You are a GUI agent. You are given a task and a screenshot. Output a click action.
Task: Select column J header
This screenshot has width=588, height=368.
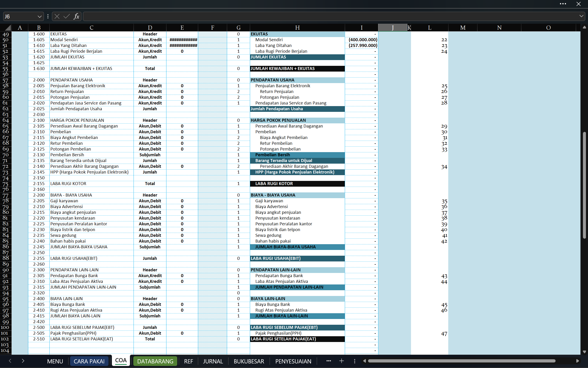pyautogui.click(x=393, y=28)
